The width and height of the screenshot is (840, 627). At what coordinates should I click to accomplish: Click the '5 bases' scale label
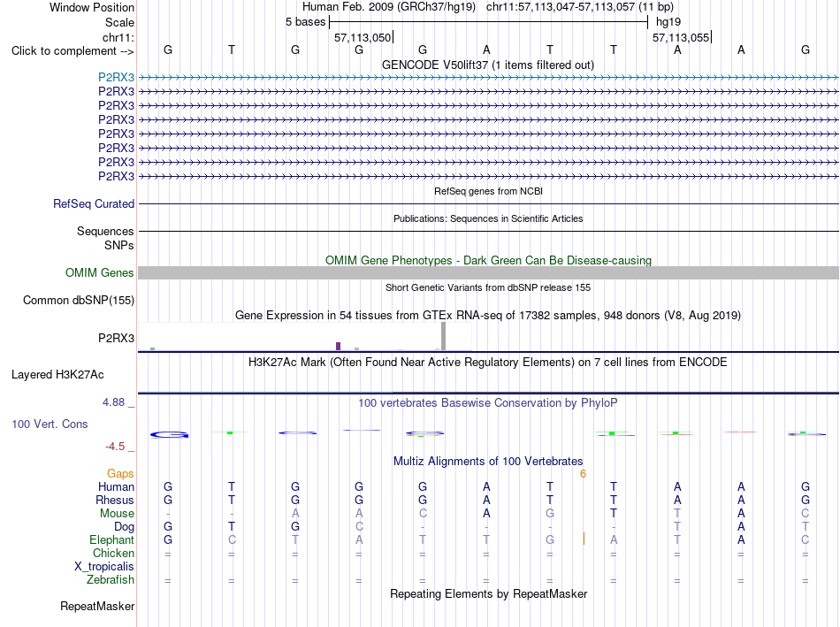[305, 22]
